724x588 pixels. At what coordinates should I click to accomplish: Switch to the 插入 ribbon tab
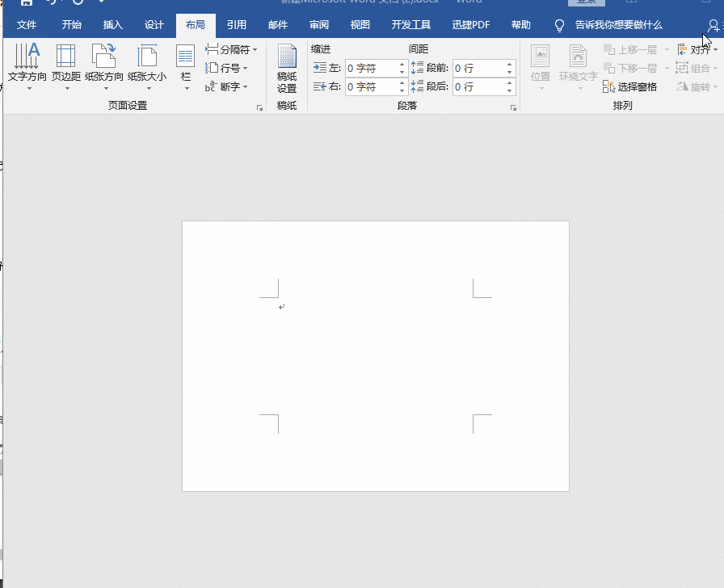point(112,25)
